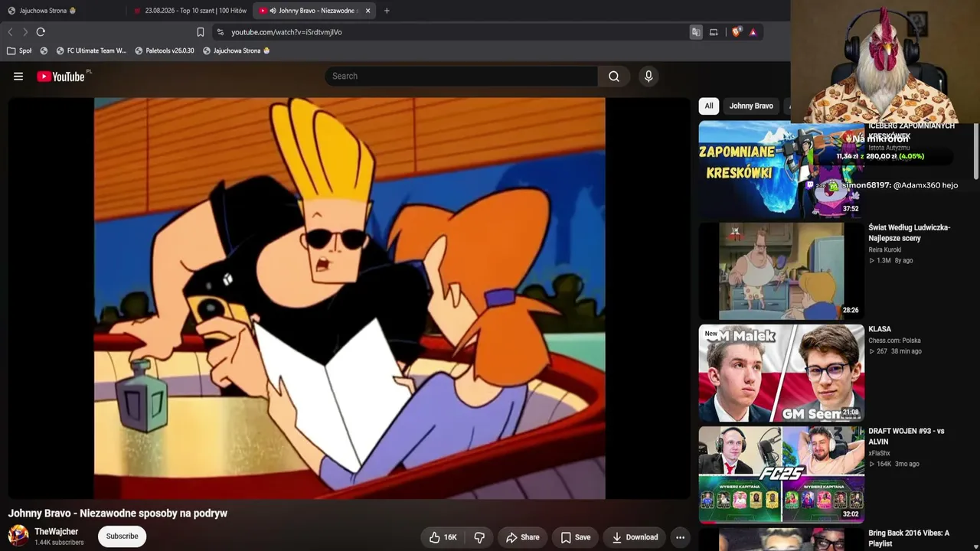Open the FC Ultimate Team W... bookmark

92,51
